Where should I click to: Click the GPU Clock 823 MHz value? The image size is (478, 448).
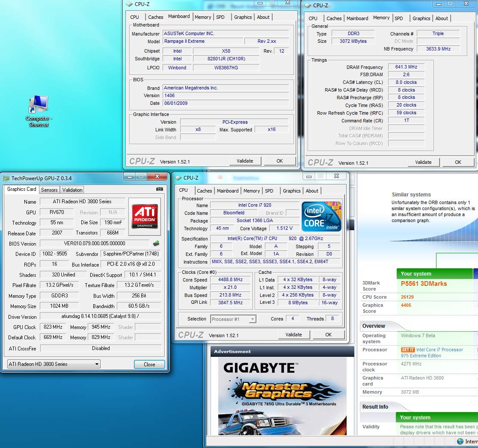(53, 327)
